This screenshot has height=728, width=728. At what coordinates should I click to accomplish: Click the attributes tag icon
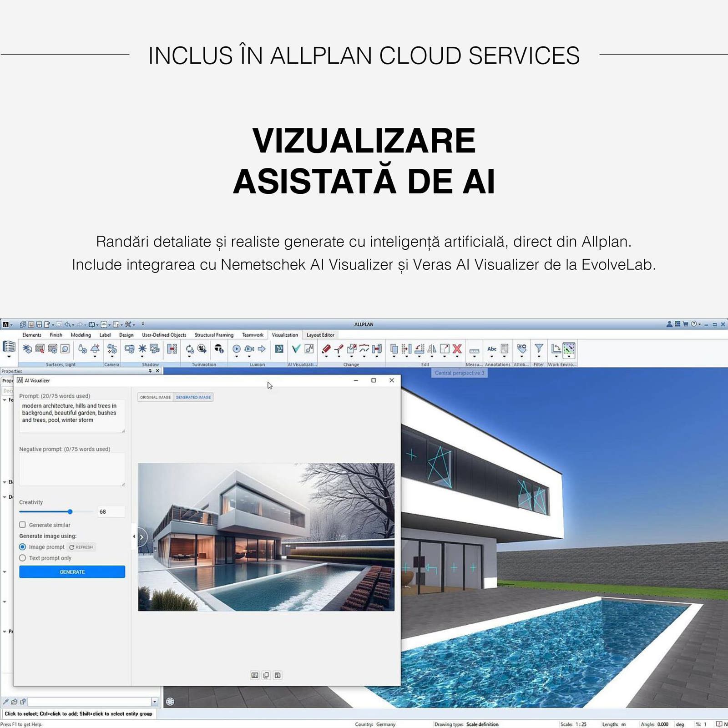[x=522, y=349]
